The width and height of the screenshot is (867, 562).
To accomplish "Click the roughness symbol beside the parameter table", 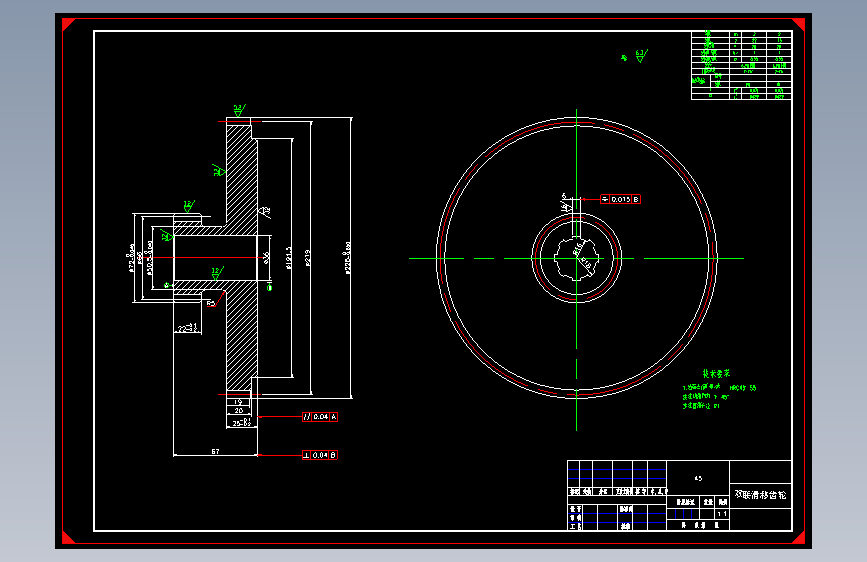I will pyautogui.click(x=641, y=56).
